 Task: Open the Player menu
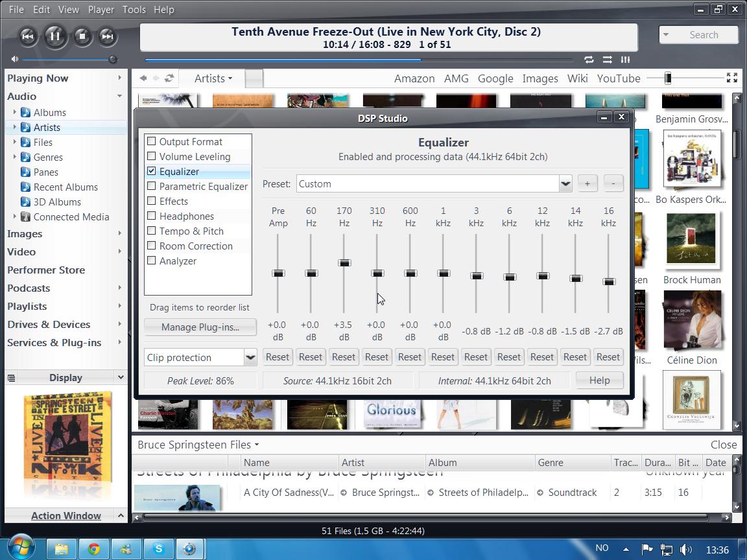(x=101, y=10)
